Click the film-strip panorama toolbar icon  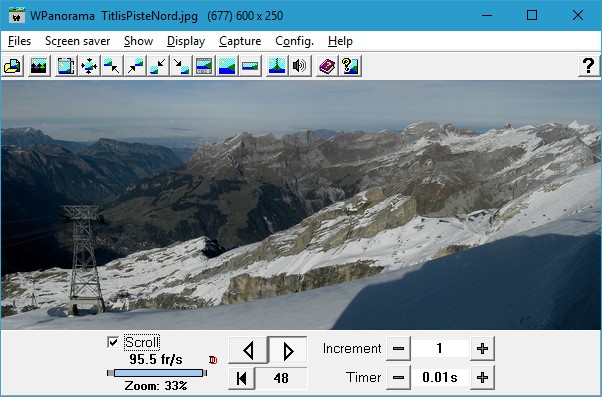(66, 66)
